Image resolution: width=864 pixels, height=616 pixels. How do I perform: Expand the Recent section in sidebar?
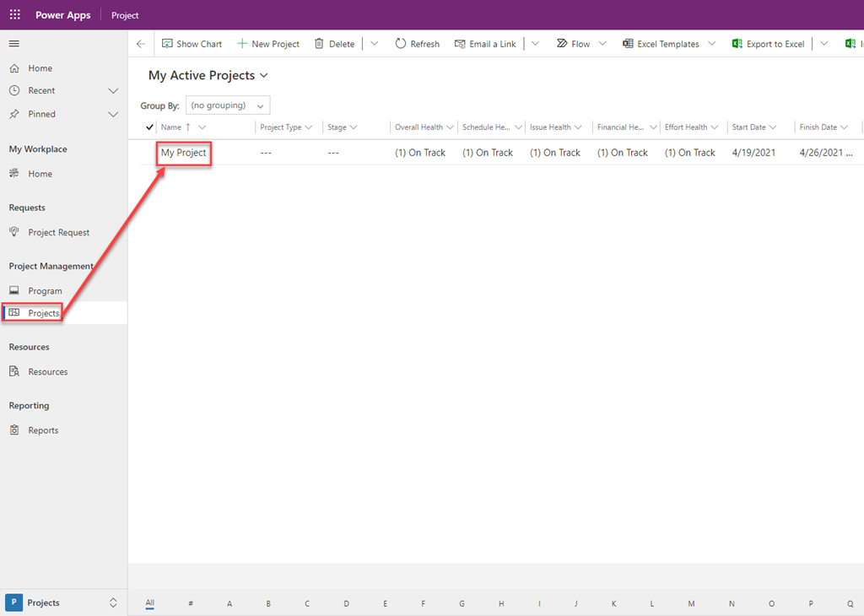coord(113,91)
